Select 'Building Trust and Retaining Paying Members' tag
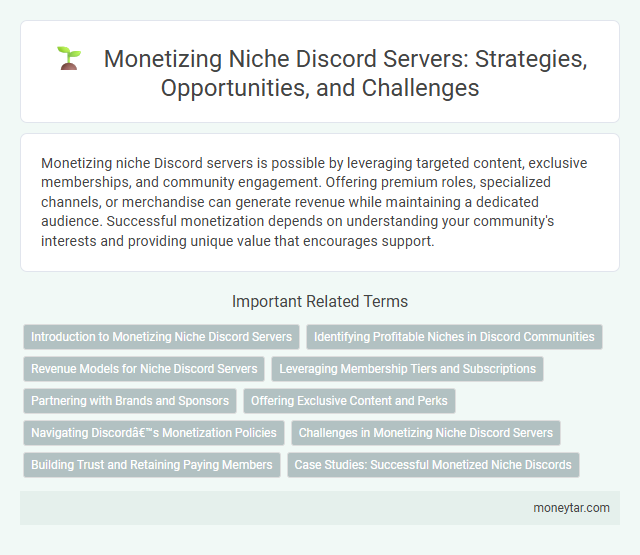 pyautogui.click(x=152, y=465)
